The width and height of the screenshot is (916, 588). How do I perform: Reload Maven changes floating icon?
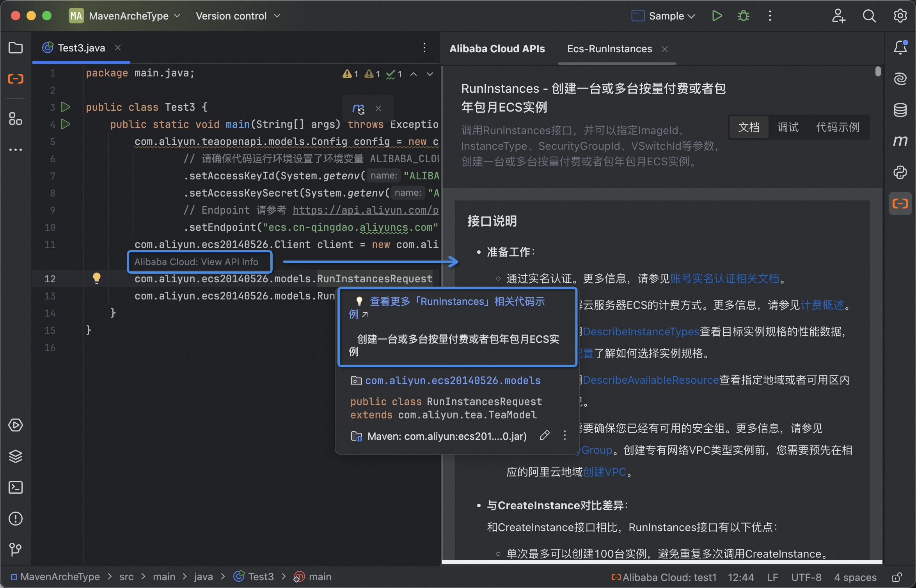click(358, 108)
